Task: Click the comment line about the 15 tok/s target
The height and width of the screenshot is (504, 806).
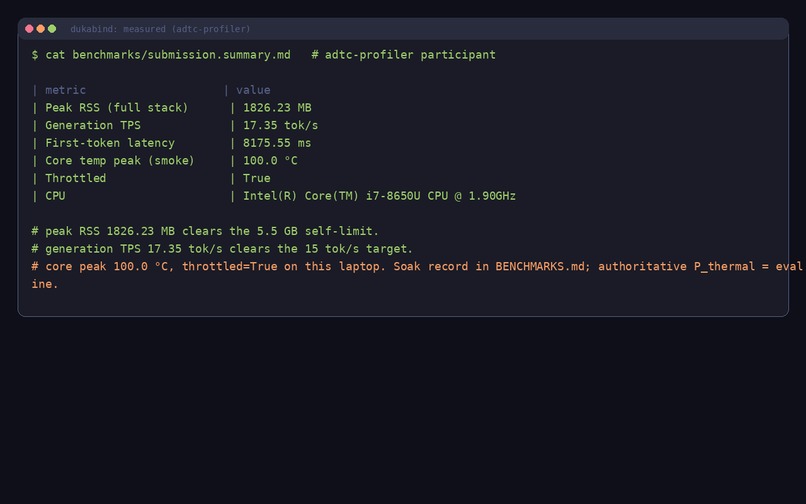Action: point(222,248)
